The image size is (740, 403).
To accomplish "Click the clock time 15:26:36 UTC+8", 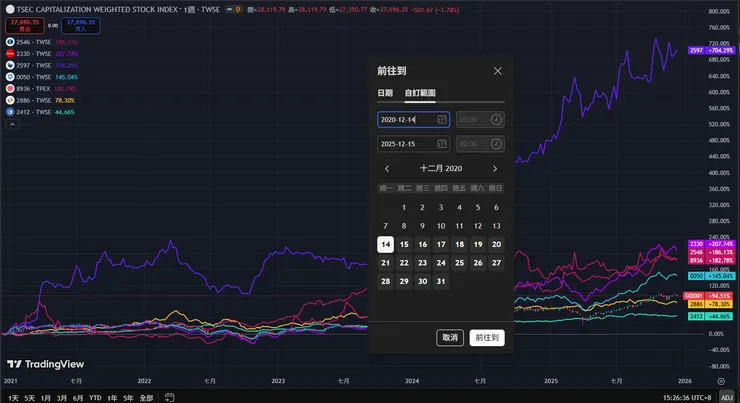I will click(687, 398).
